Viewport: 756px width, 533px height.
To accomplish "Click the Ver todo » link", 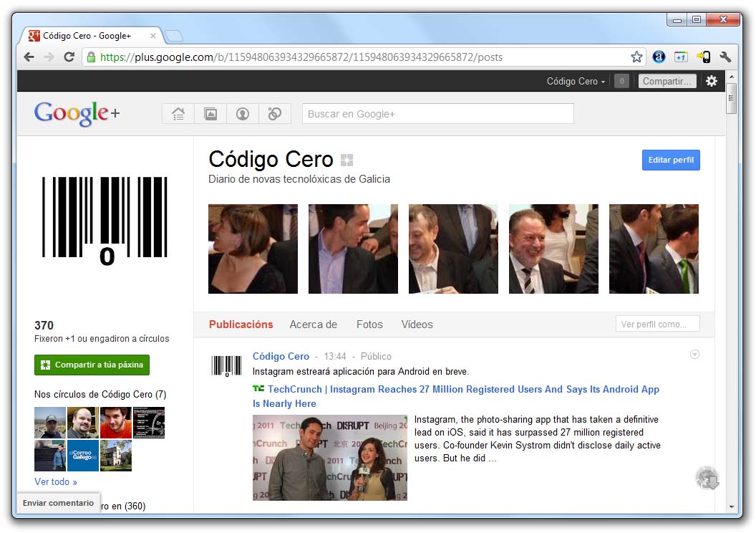I will coord(55,481).
